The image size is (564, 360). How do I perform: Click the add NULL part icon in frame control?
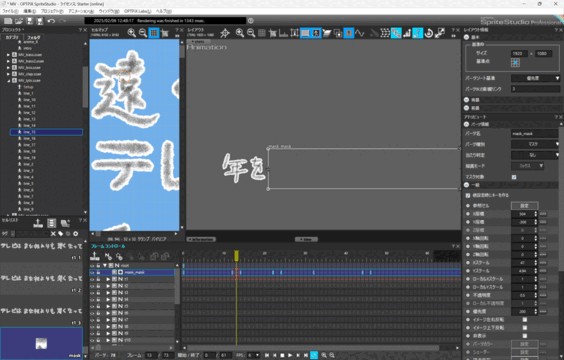pos(108,256)
